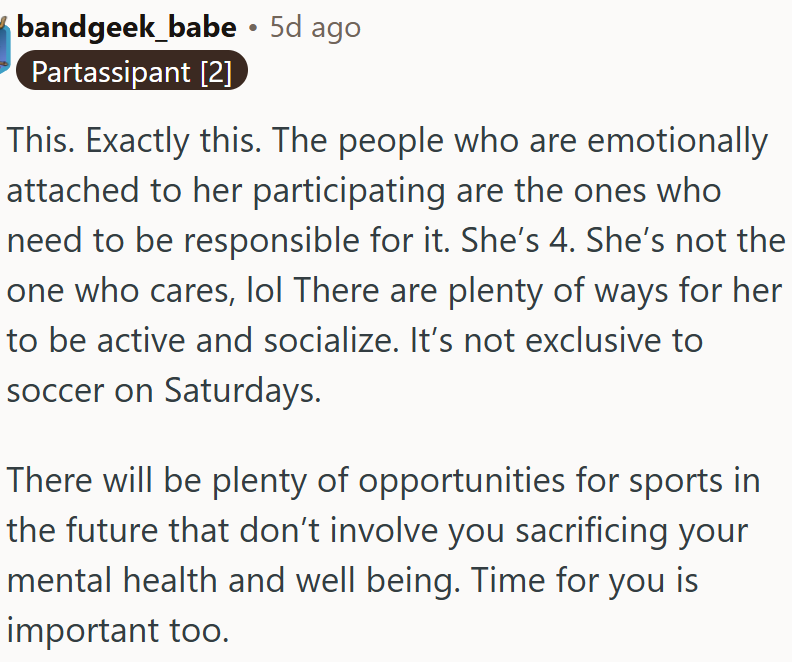Select the Partassipant [2] flair badge

[x=131, y=72]
